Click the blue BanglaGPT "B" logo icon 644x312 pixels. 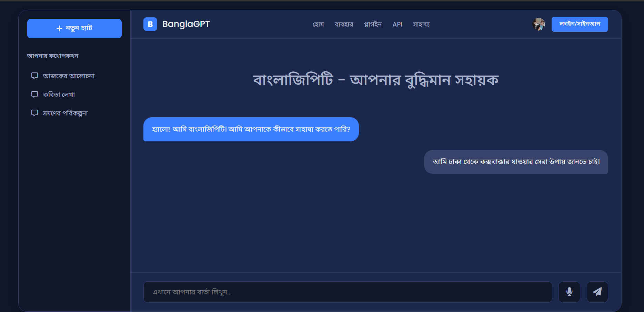[150, 24]
